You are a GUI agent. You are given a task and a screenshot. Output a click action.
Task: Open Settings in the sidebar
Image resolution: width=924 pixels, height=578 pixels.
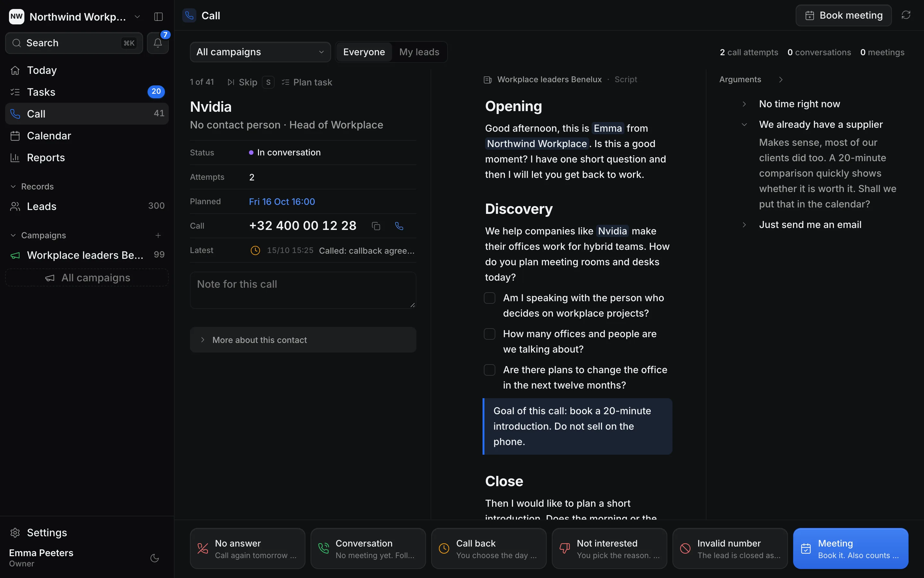coord(87,532)
